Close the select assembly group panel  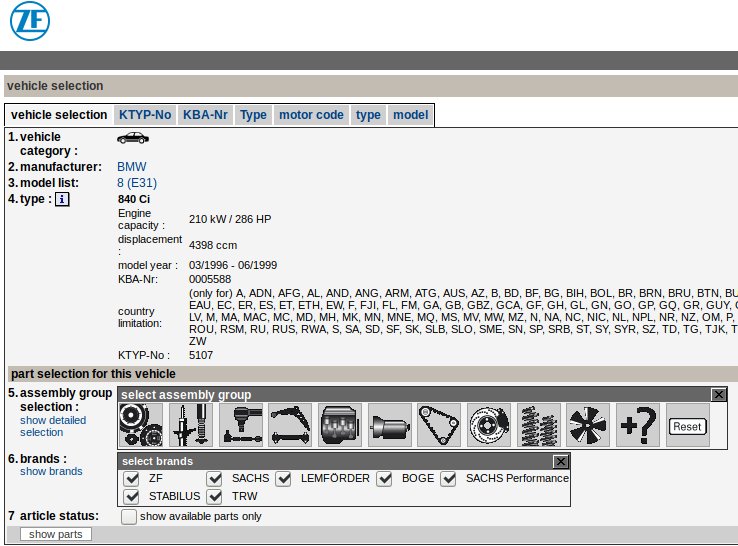coord(718,395)
